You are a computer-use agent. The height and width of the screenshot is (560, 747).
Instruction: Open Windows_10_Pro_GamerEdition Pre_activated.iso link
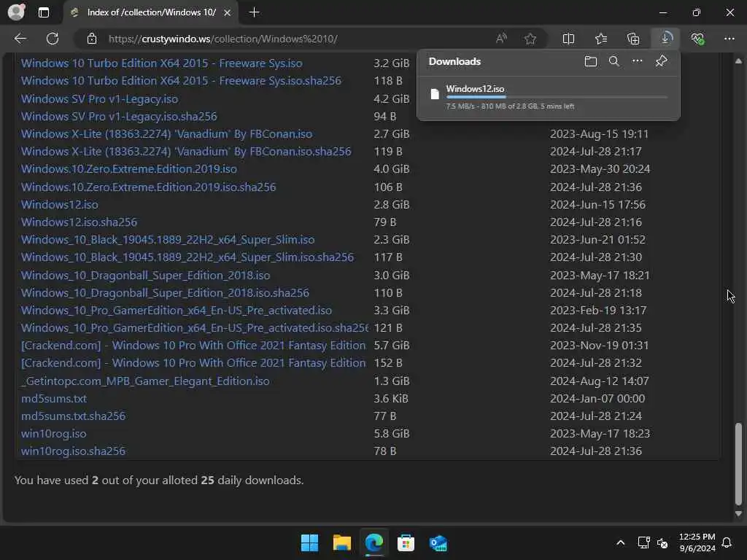pyautogui.click(x=177, y=311)
